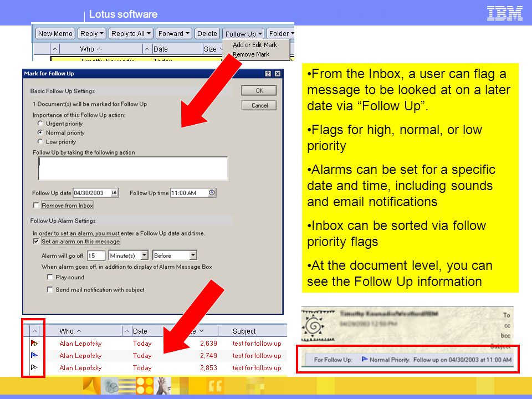Image resolution: width=532 pixels, height=399 pixels.
Task: Open the Forward dropdown button
Action: pos(173,34)
